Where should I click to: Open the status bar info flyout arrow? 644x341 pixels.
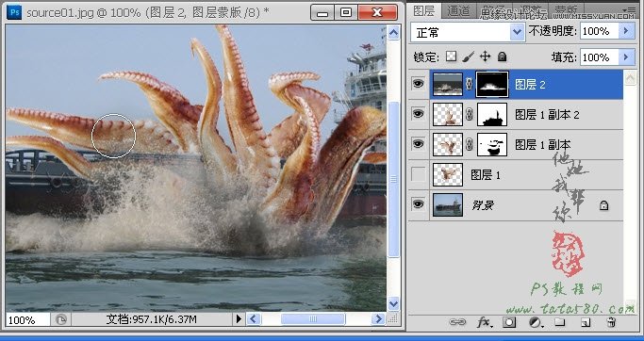239,318
